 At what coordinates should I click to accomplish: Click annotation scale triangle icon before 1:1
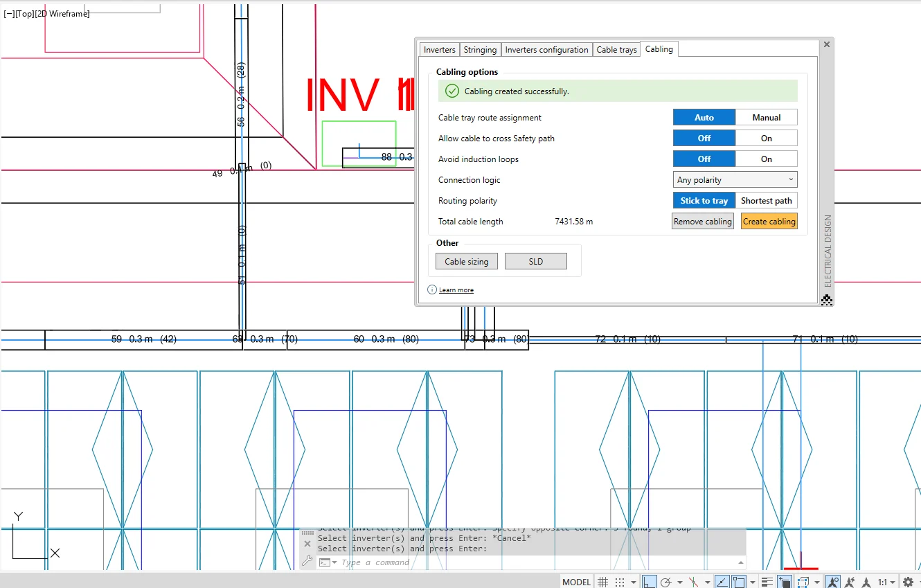pos(866,582)
